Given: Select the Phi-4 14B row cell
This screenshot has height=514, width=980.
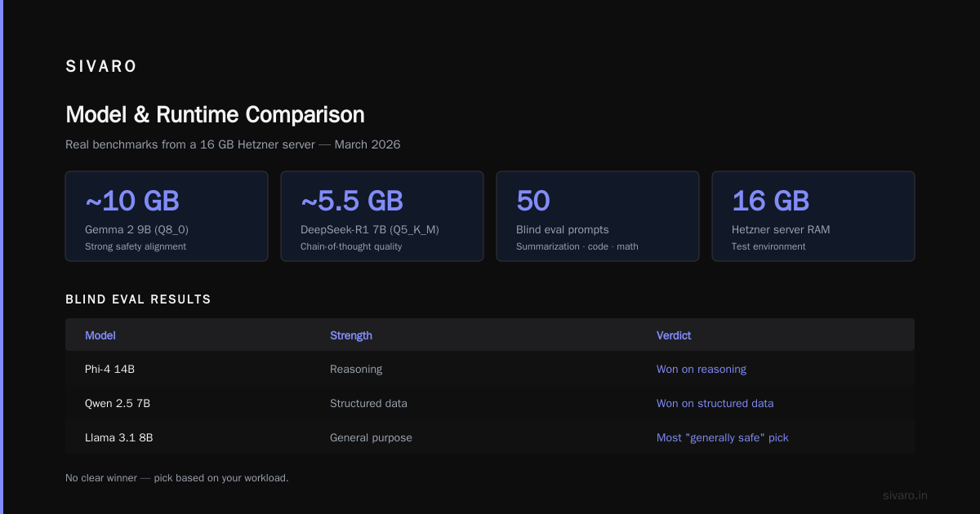Looking at the screenshot, I should pyautogui.click(x=109, y=370).
